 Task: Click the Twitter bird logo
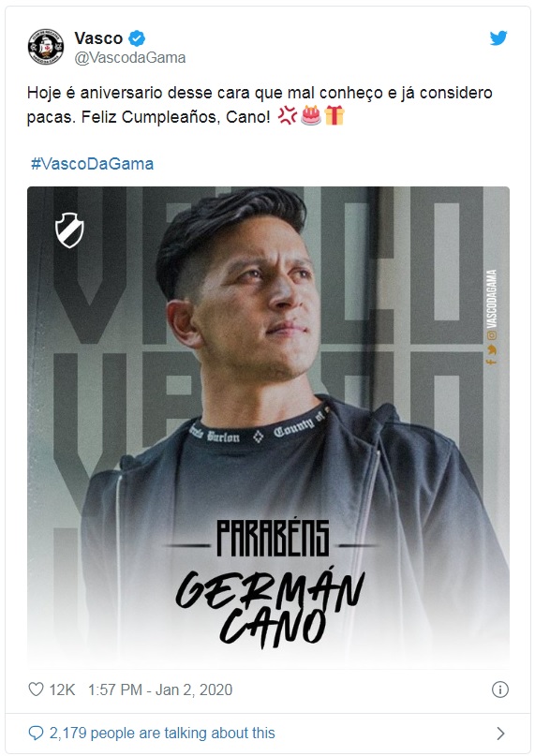coord(498,38)
